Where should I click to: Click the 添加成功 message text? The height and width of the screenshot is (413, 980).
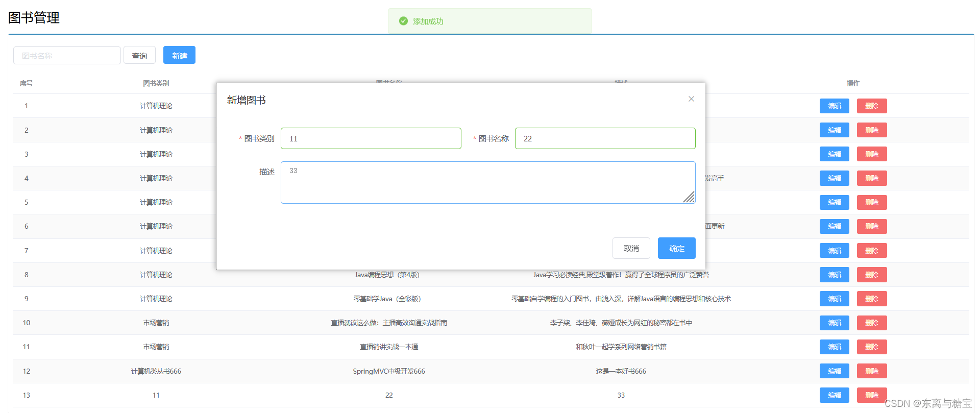tap(428, 21)
